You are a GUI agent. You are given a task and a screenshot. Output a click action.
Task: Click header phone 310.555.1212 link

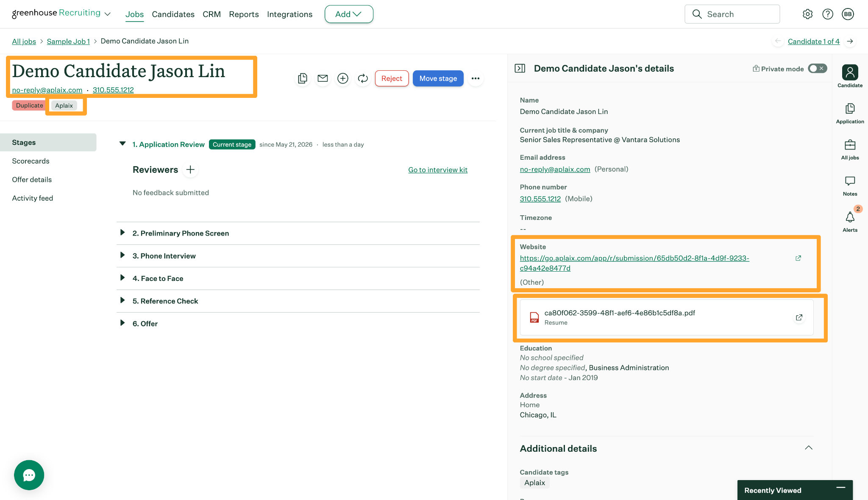click(113, 90)
